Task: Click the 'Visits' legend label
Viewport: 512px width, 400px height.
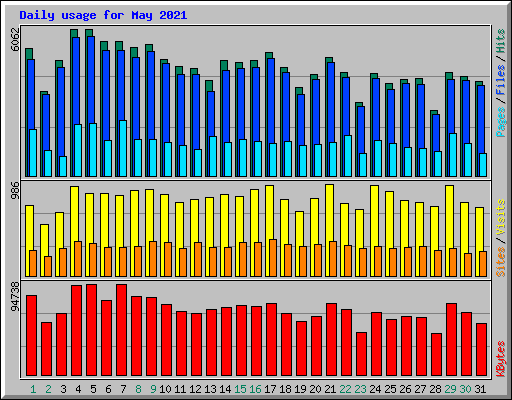Action: [501, 217]
